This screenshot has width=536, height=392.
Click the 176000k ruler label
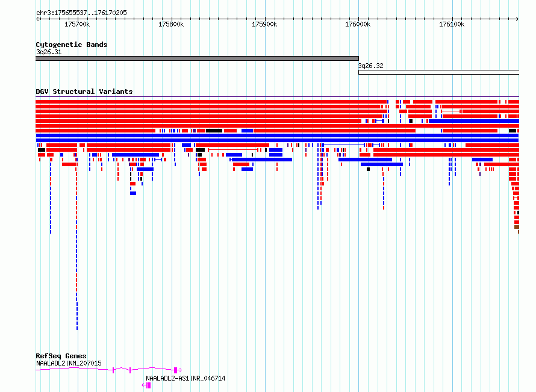pyautogui.click(x=358, y=24)
